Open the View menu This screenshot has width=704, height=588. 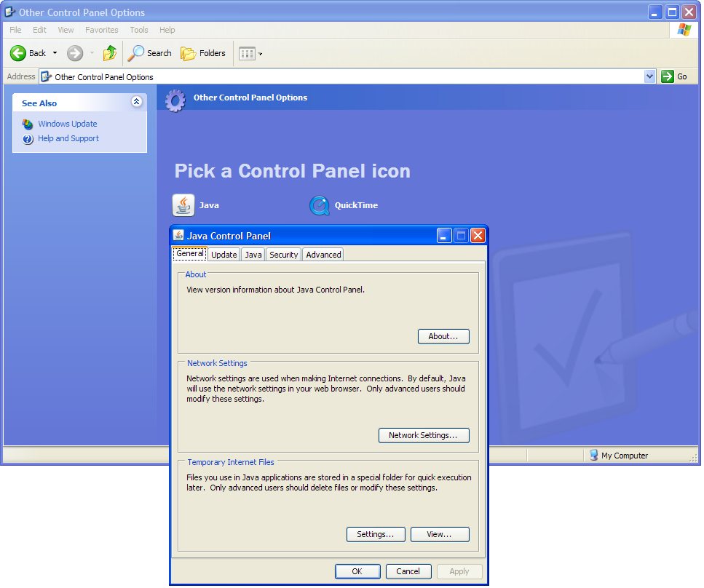tap(66, 30)
